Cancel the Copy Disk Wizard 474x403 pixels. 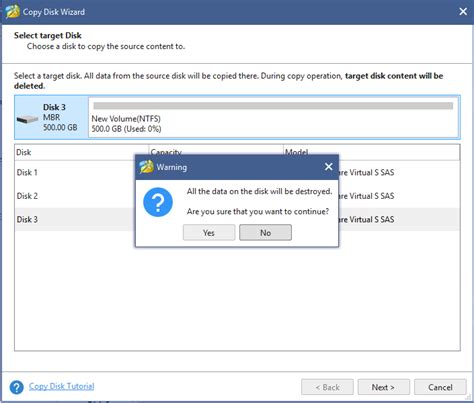(x=440, y=387)
